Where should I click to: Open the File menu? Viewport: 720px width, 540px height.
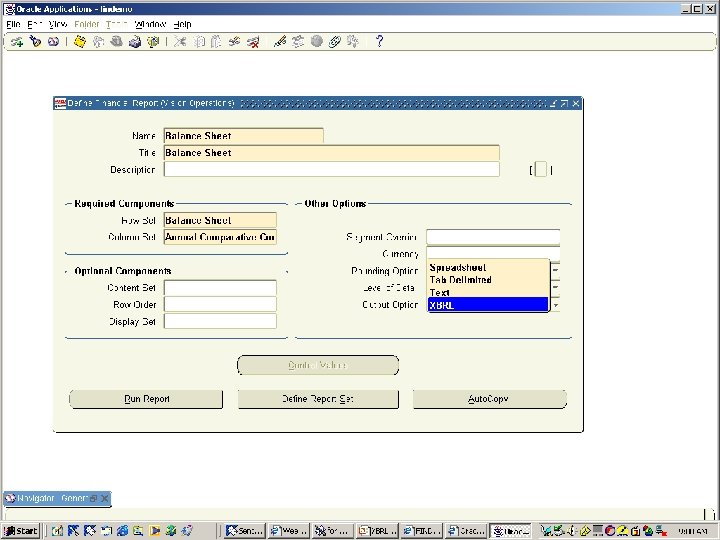[x=13, y=24]
